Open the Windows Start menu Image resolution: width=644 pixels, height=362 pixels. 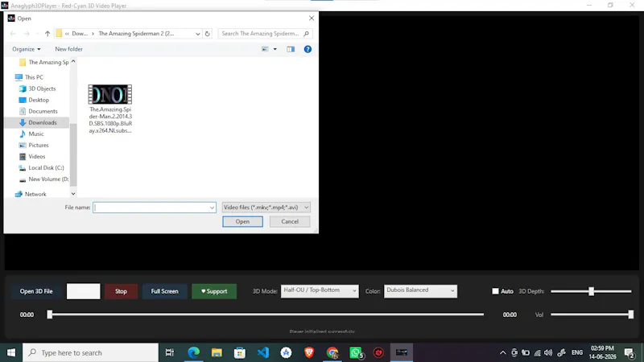click(x=11, y=352)
